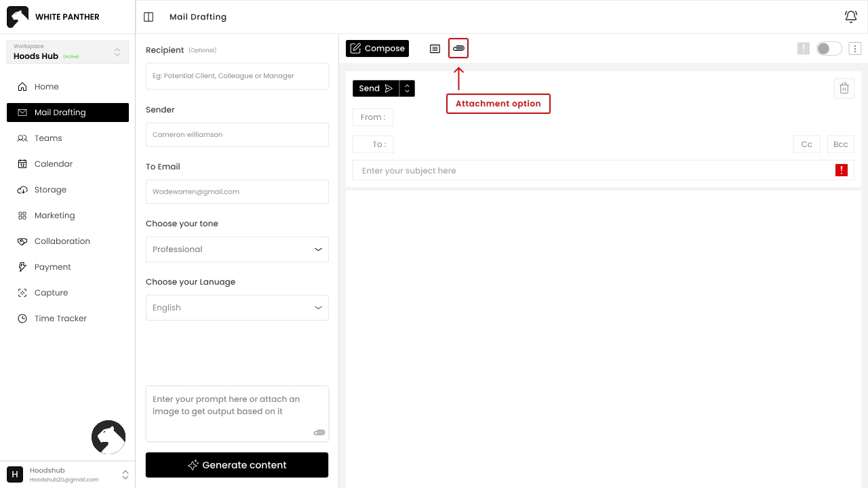
Task: Click the gray exclamation importance icon
Action: [804, 49]
